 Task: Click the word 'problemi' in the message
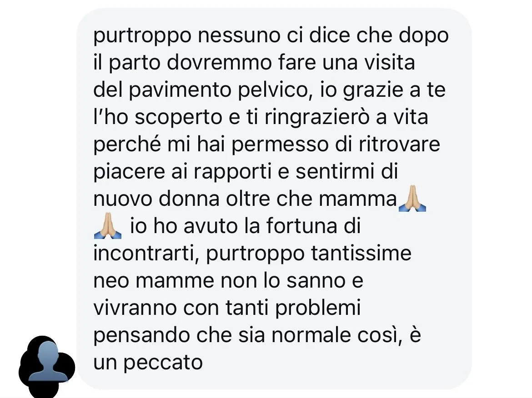point(317,308)
